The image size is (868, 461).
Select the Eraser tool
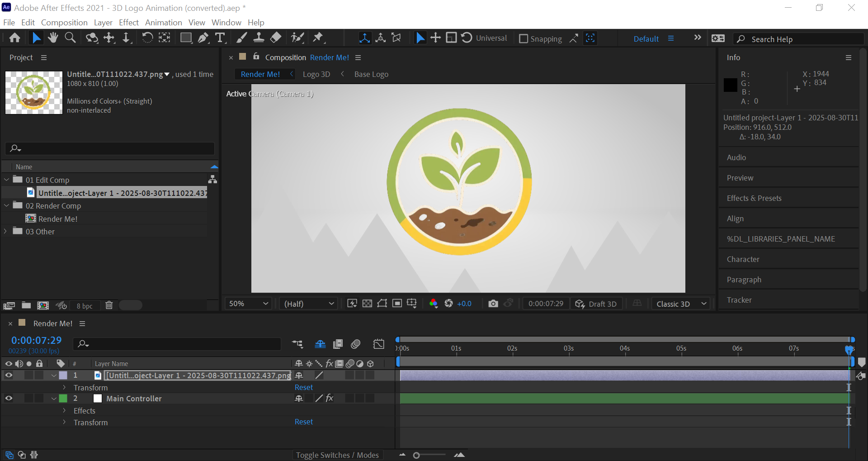click(276, 38)
